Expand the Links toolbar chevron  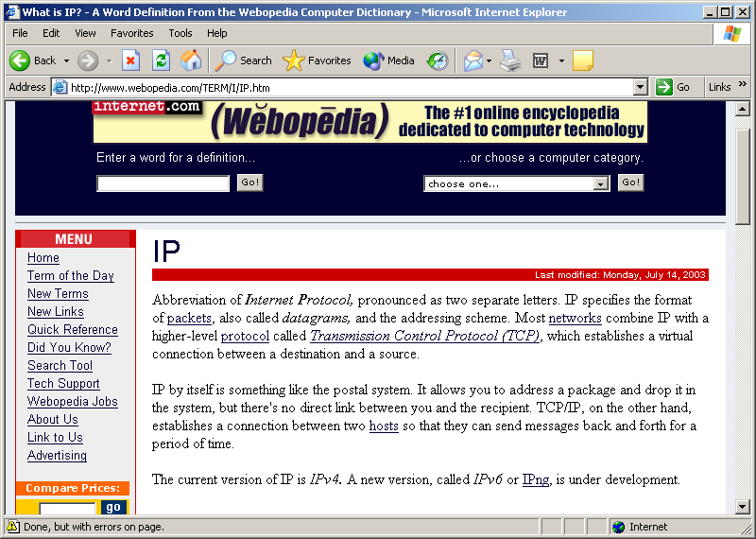pyautogui.click(x=743, y=84)
